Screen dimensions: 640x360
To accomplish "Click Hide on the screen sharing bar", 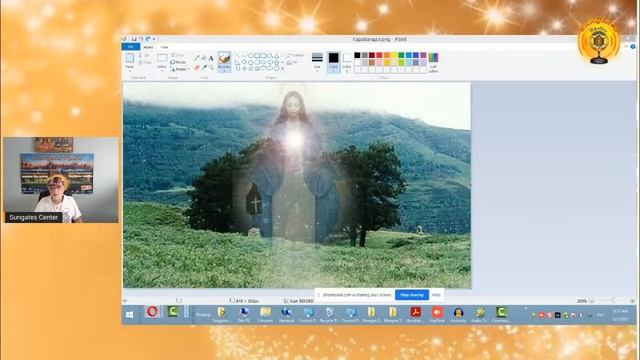I will [x=436, y=295].
